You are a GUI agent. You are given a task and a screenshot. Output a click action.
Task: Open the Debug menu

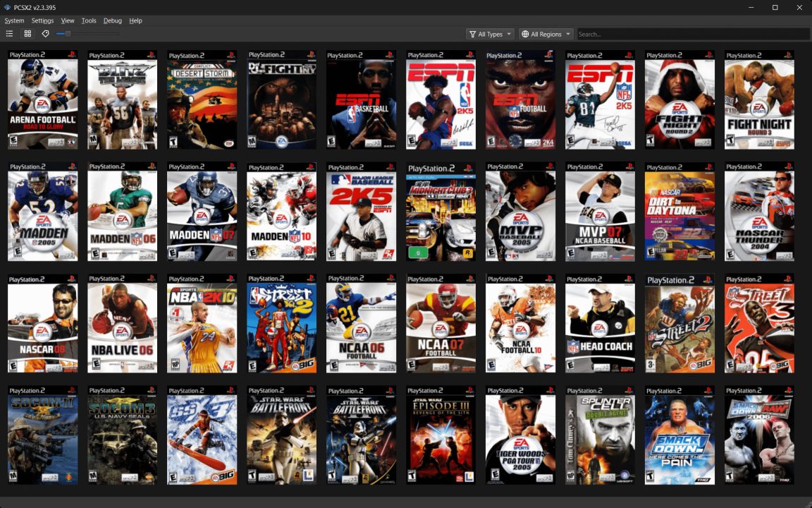coord(112,20)
